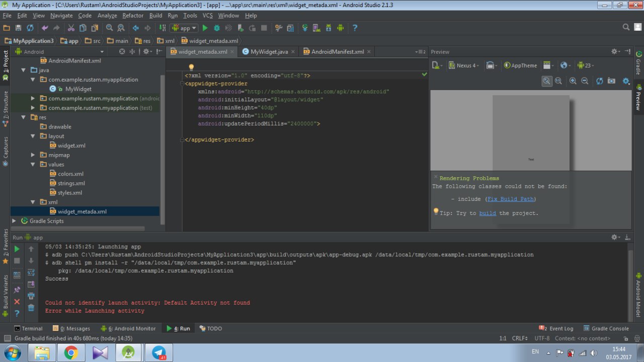Image resolution: width=644 pixels, height=362 pixels.
Task: Click the Sync Project with Gradle icon
Action: click(305, 28)
